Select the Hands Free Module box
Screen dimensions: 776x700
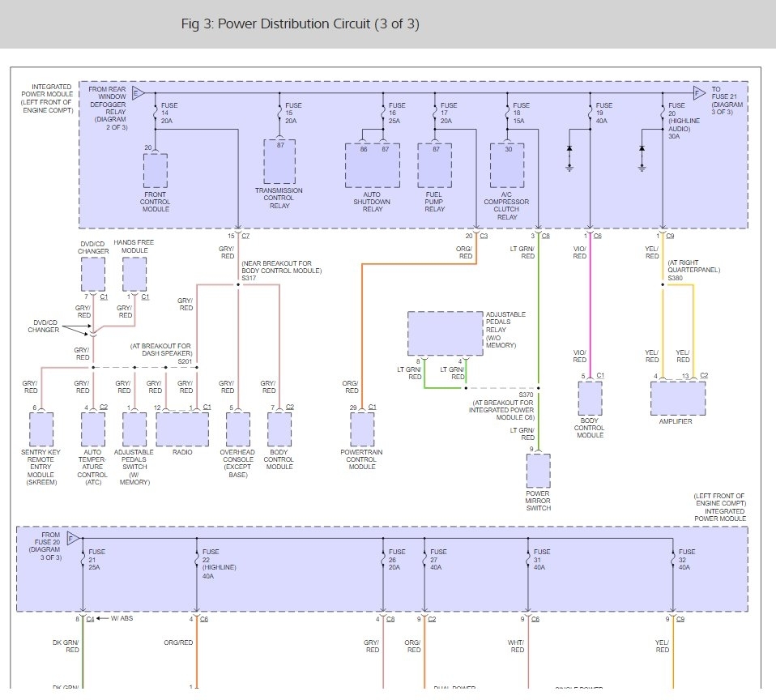tap(134, 274)
